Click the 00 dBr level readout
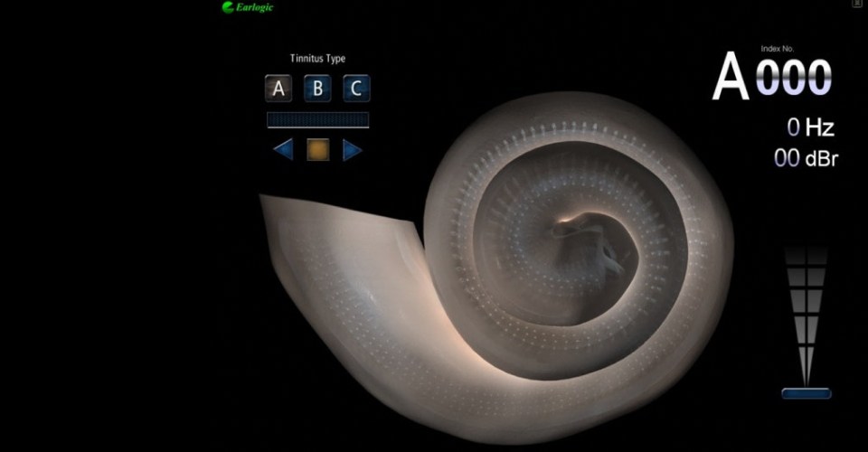Screen dimensions: 868x452 click(806, 158)
